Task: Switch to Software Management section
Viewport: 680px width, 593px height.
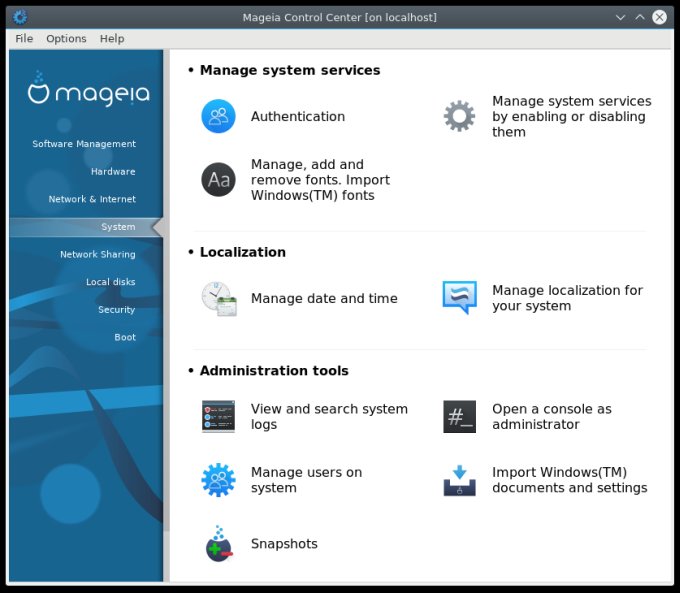Action: (84, 144)
